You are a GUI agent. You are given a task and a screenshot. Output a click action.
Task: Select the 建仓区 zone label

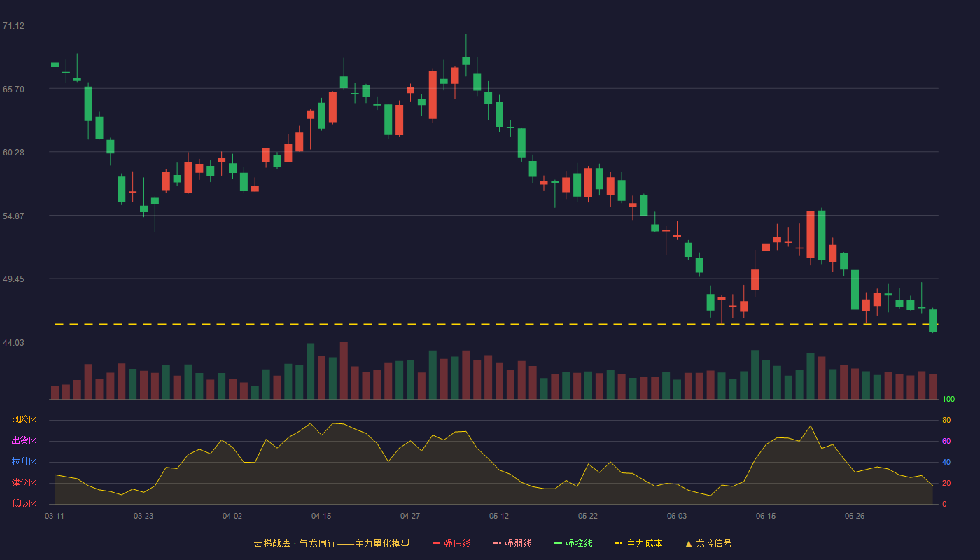pos(24,483)
